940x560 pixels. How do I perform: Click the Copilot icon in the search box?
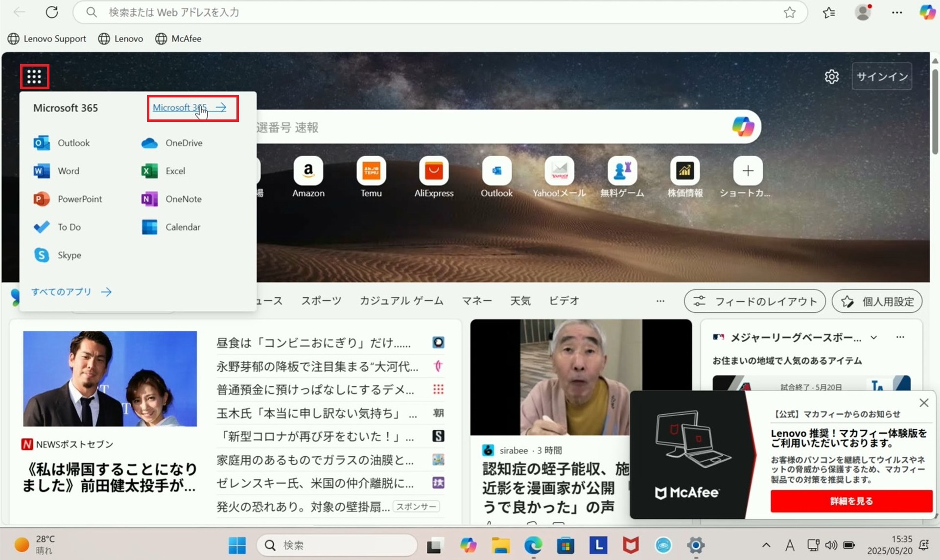[743, 127]
